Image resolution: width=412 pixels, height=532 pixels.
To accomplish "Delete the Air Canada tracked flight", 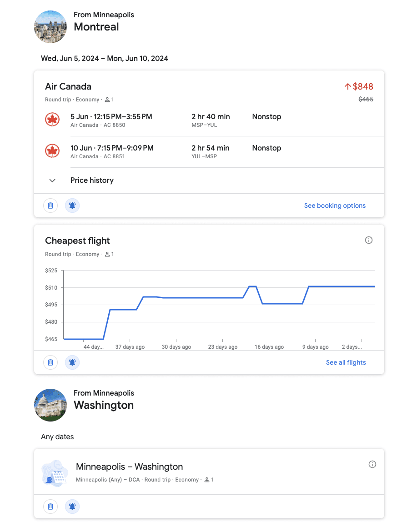I will (x=50, y=206).
